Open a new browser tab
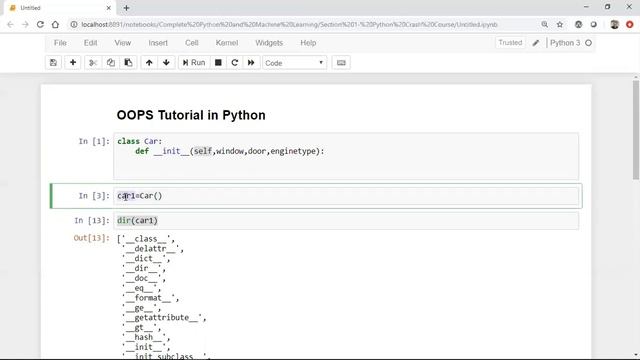 coord(127,8)
